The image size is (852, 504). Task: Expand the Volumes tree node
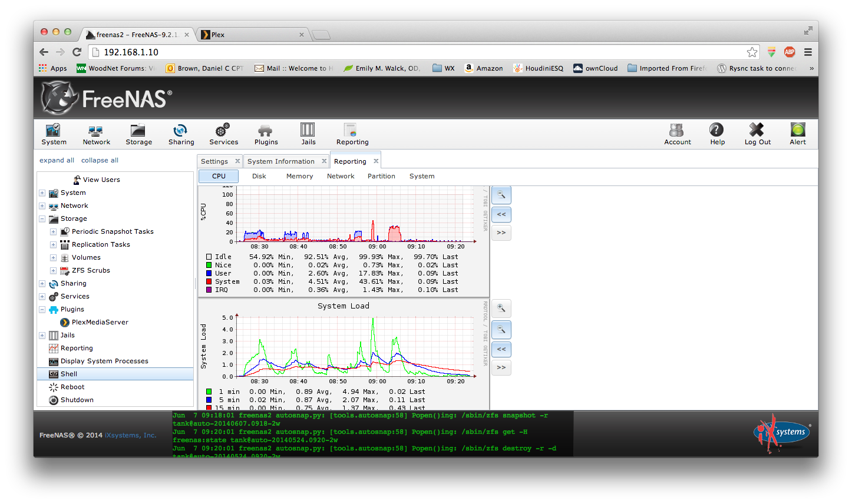click(x=53, y=258)
